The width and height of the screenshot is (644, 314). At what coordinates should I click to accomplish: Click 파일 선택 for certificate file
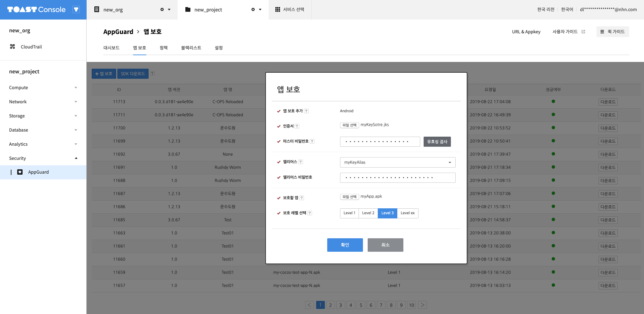pos(349,125)
